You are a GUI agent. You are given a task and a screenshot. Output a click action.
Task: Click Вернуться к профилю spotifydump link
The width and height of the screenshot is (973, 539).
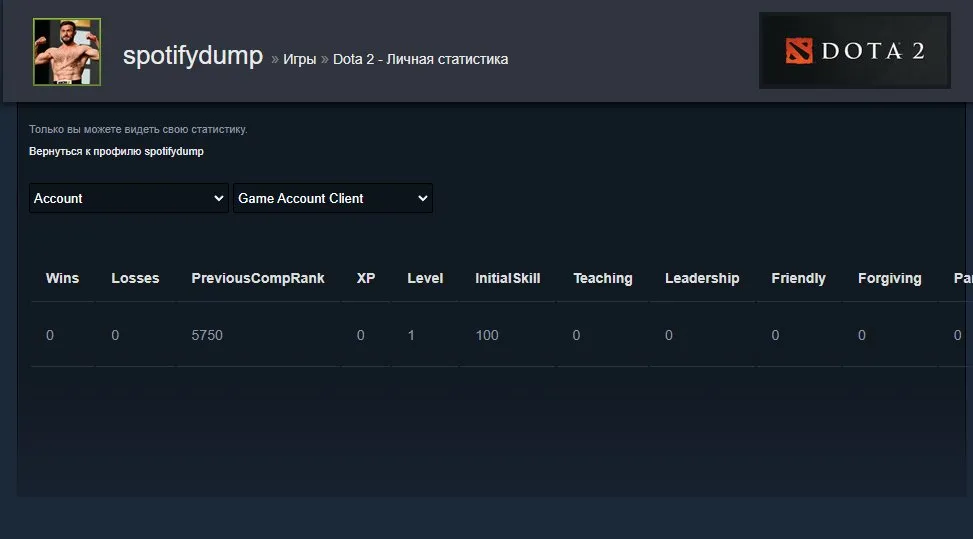coord(116,151)
